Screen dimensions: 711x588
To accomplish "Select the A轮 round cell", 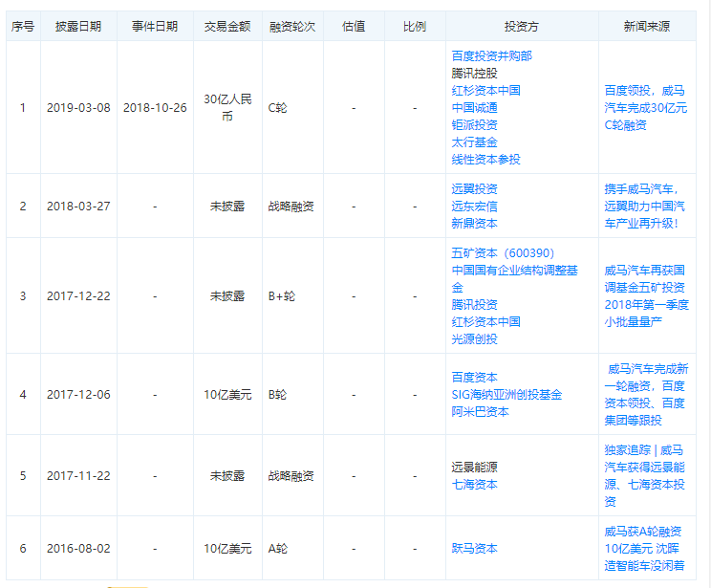I will coord(277,548).
